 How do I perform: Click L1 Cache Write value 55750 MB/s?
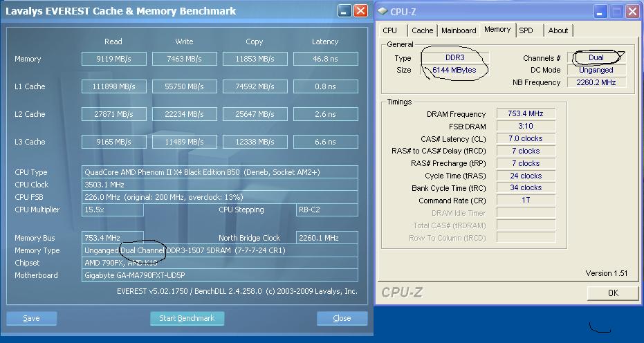click(185, 86)
